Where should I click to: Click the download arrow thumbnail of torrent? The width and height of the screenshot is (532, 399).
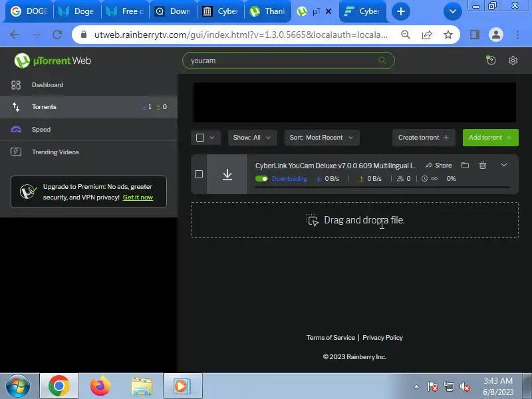click(227, 174)
